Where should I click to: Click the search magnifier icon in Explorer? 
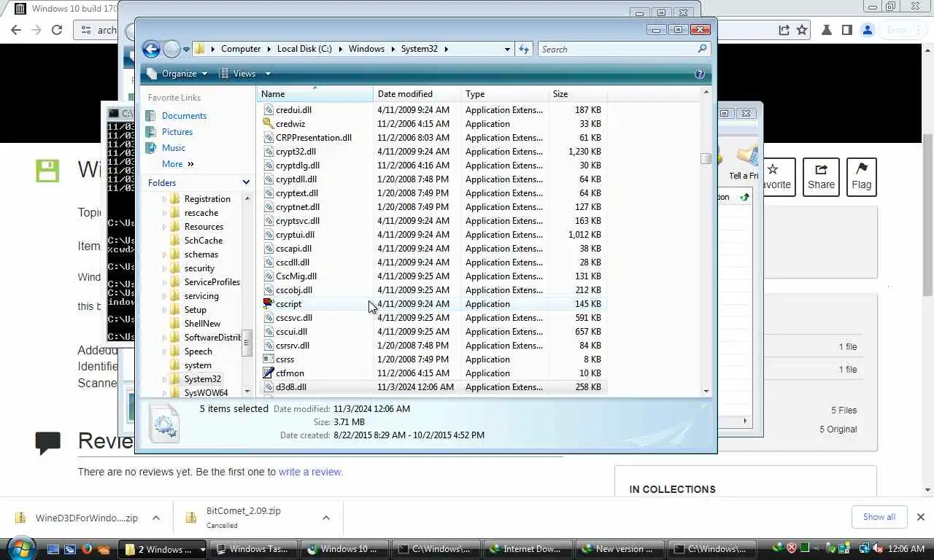702,49
